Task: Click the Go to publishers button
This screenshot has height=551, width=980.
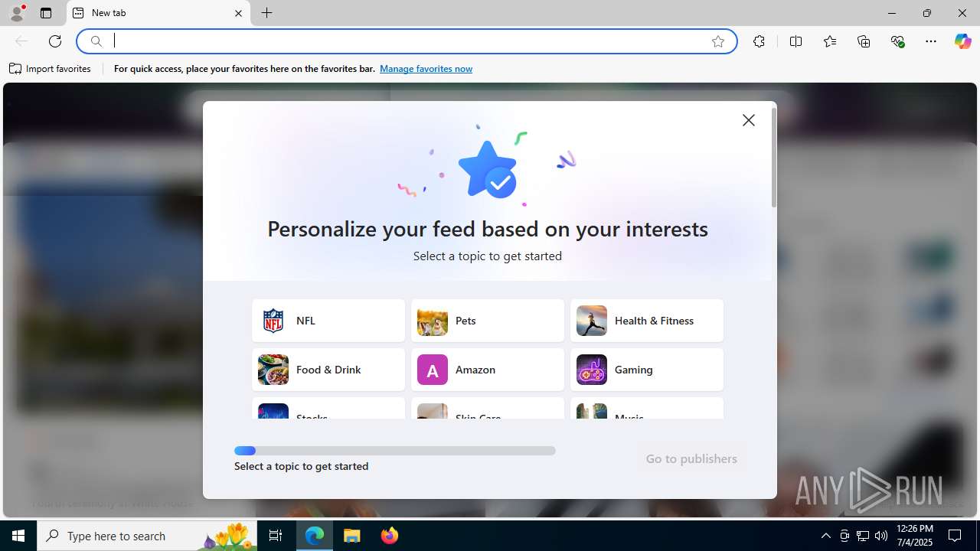Action: click(691, 458)
